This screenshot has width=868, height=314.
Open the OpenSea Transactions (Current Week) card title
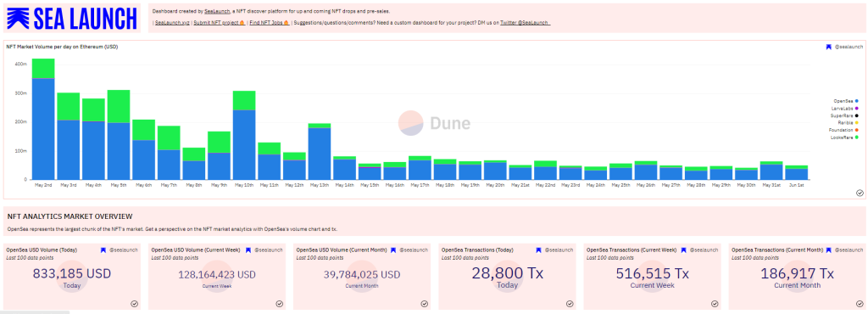pyautogui.click(x=631, y=250)
